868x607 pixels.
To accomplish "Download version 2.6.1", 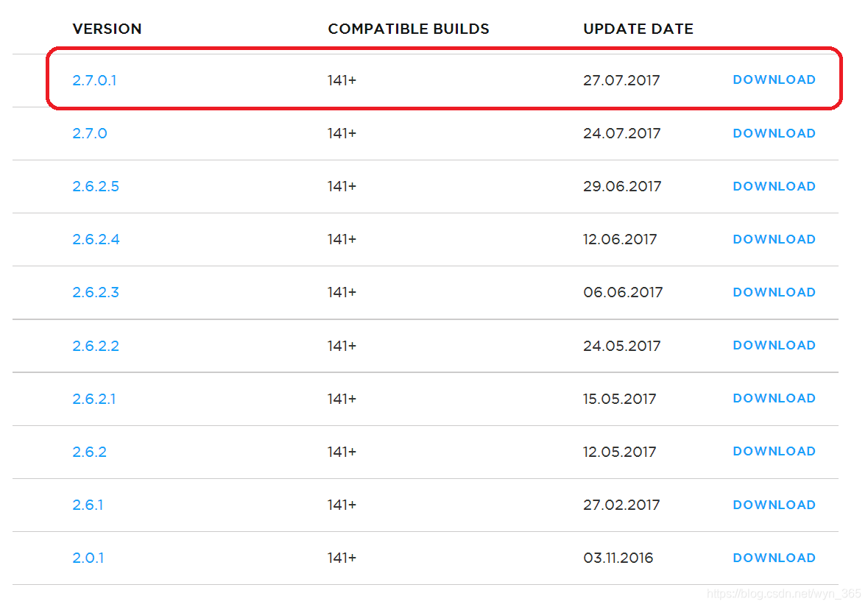I will [x=774, y=505].
